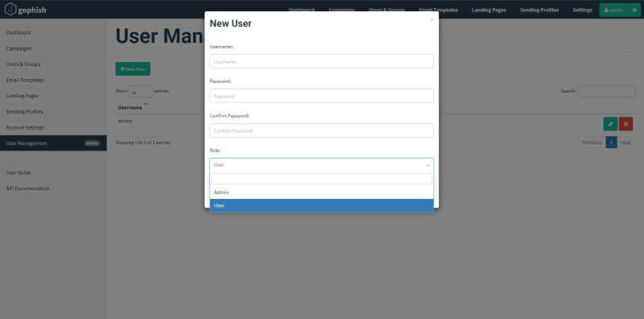Click the gophish logo icon
The height and width of the screenshot is (319, 644).
10,9
